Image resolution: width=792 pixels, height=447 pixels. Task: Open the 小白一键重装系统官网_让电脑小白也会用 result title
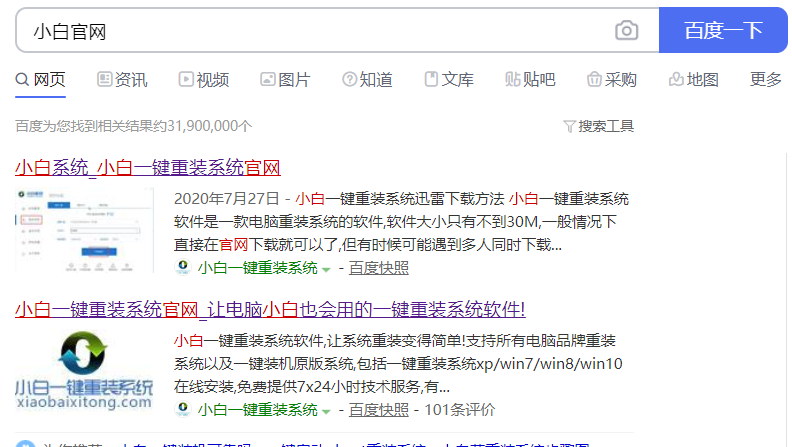tap(270, 309)
